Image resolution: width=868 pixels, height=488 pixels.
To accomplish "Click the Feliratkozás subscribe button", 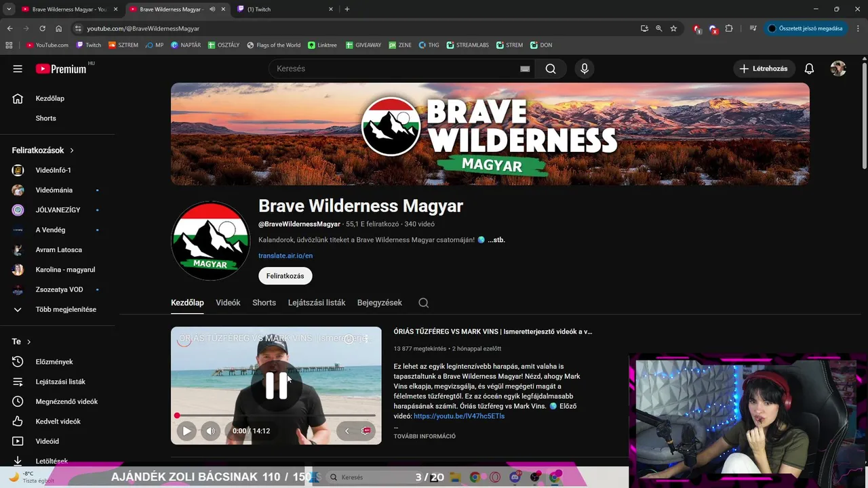I will click(x=285, y=276).
